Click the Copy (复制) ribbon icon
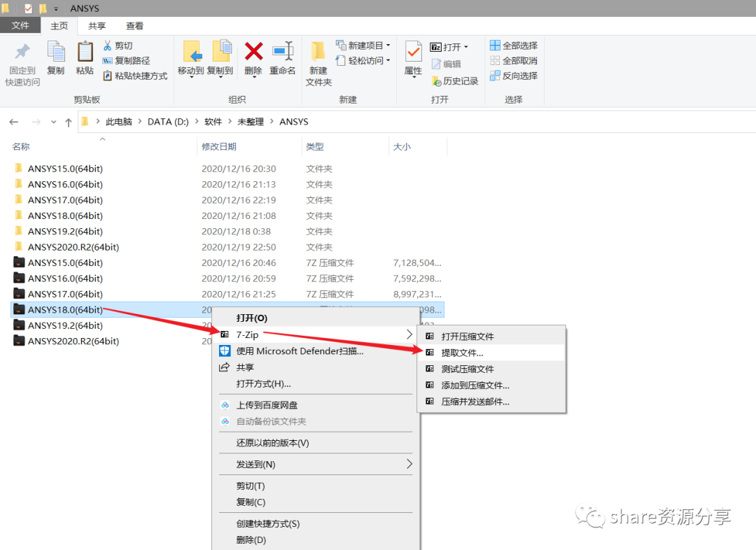The image size is (756, 550). 56,52
